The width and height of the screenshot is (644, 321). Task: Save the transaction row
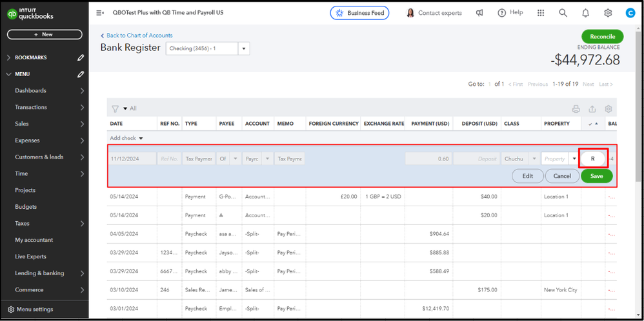point(596,176)
